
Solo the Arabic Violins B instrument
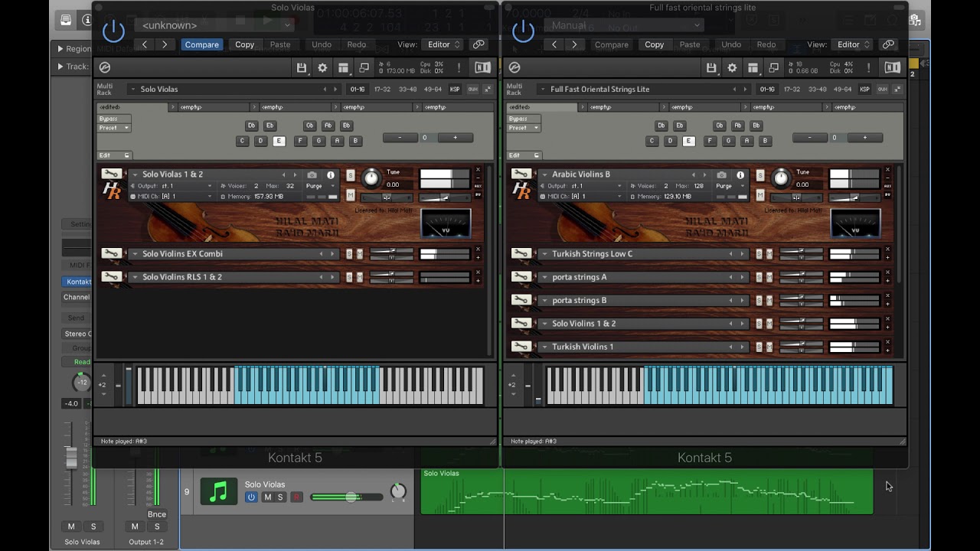760,174
